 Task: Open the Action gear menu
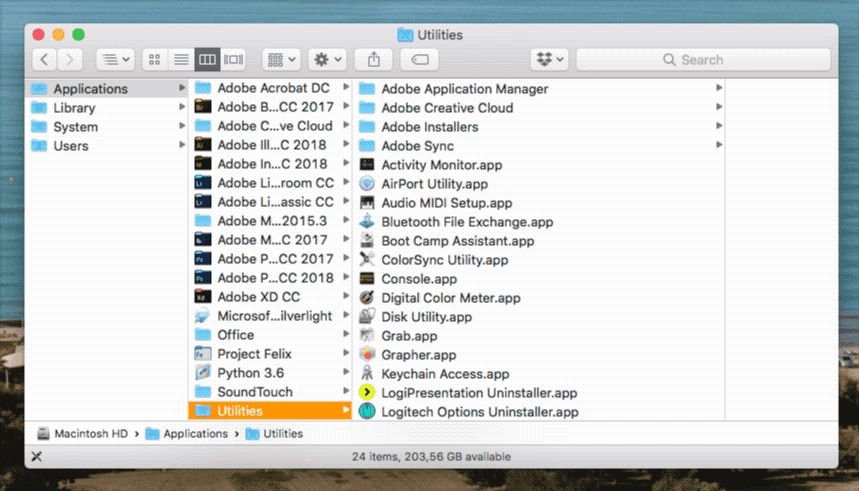(326, 60)
